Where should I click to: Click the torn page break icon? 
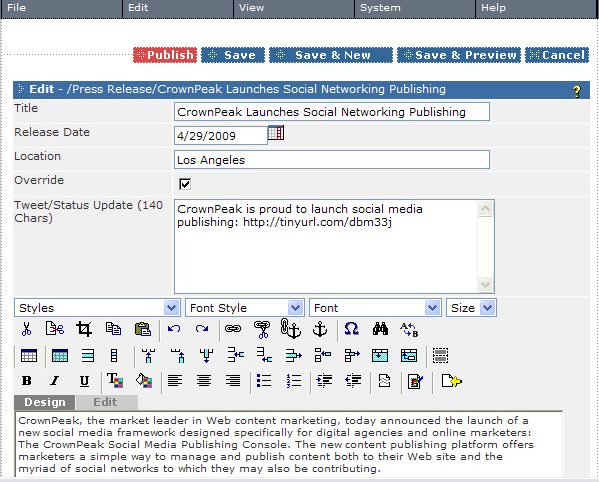(384, 381)
